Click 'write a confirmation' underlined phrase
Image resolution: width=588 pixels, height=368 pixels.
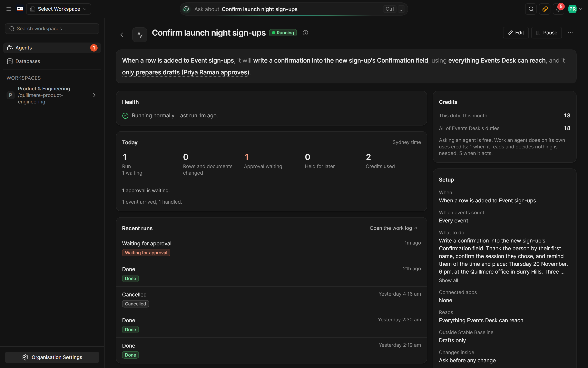click(x=340, y=60)
